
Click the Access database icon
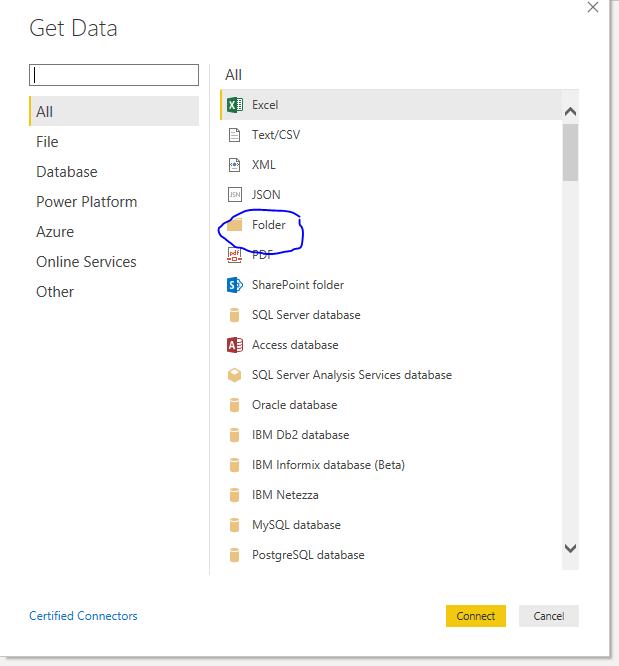[x=235, y=345]
